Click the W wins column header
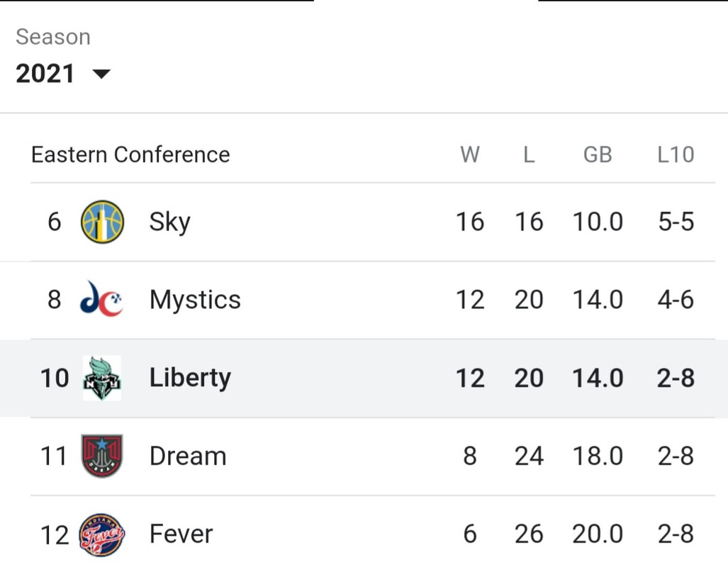 470,155
